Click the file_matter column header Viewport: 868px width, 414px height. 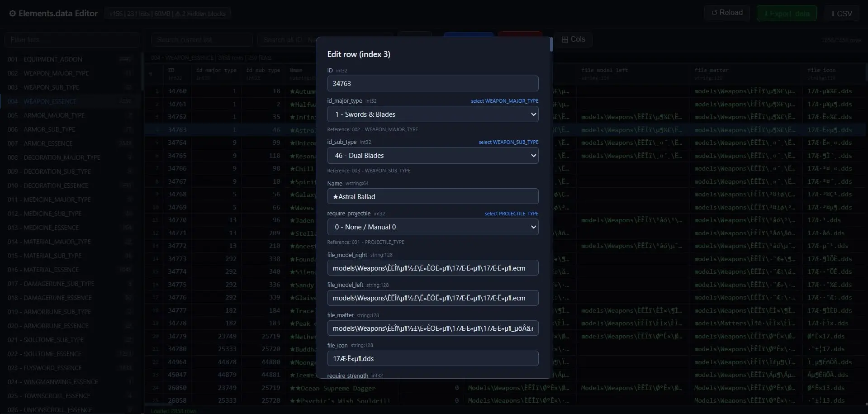click(x=746, y=74)
